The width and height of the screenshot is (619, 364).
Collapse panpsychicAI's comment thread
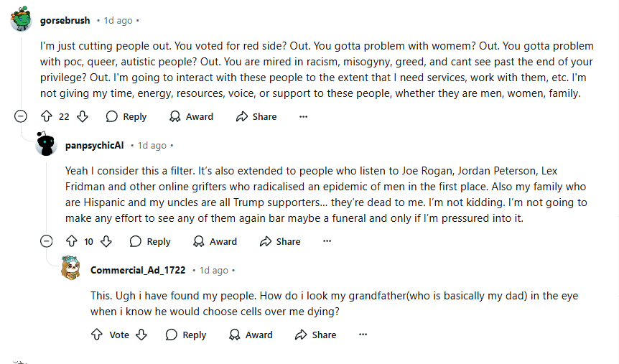point(46,241)
